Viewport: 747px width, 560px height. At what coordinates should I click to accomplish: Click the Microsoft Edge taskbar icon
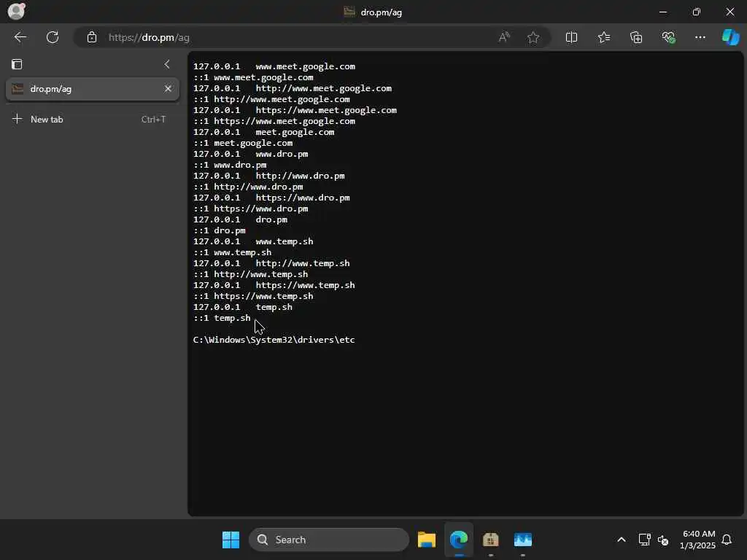[x=459, y=540]
